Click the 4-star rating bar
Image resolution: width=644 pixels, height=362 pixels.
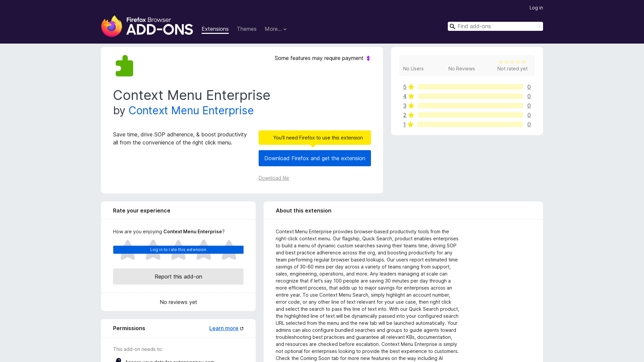click(470, 96)
